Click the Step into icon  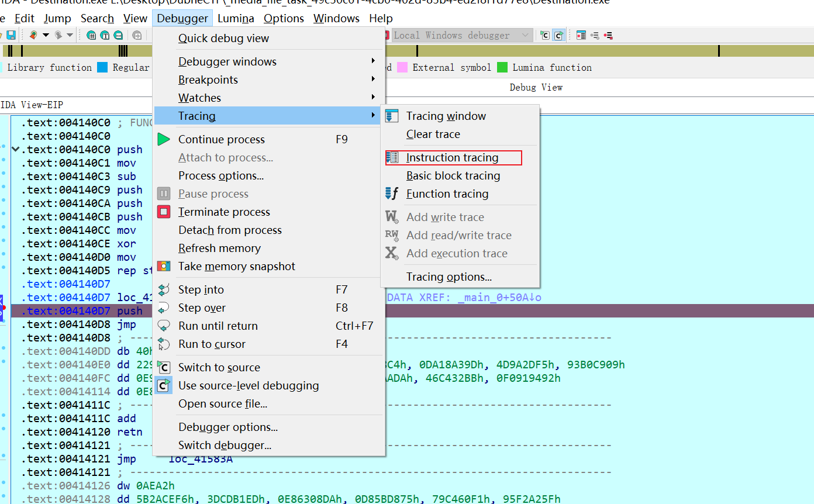[x=164, y=290]
